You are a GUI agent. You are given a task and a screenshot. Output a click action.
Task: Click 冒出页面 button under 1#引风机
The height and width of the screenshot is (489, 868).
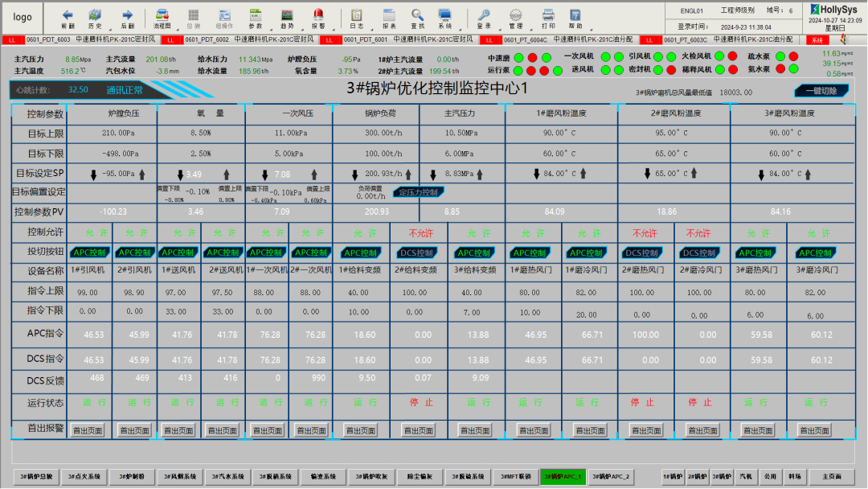pyautogui.click(x=88, y=430)
